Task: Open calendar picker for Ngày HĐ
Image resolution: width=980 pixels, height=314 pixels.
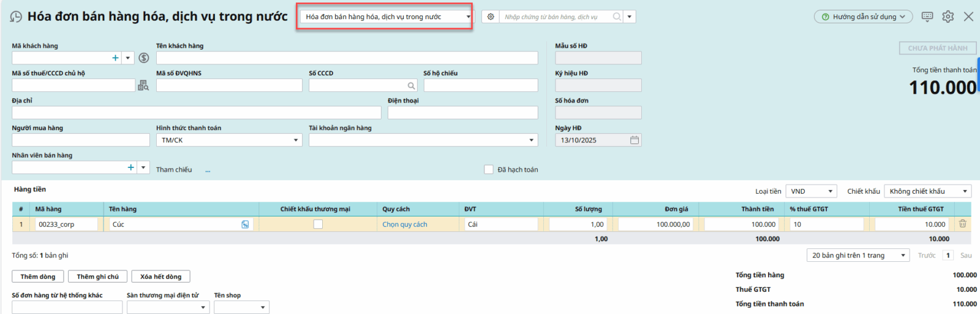Action: (x=635, y=140)
